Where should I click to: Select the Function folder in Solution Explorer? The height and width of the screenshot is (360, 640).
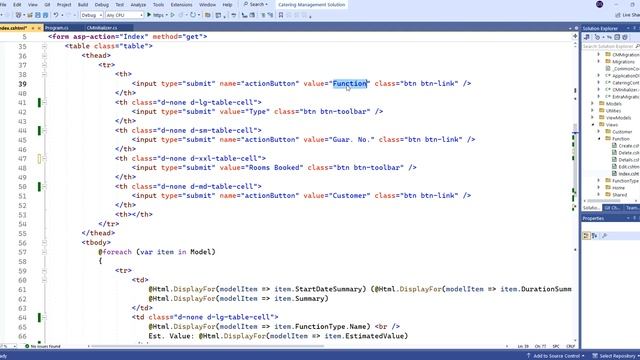coord(620,139)
